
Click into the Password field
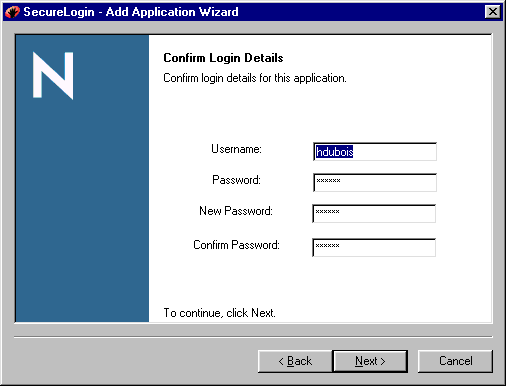[x=375, y=182]
